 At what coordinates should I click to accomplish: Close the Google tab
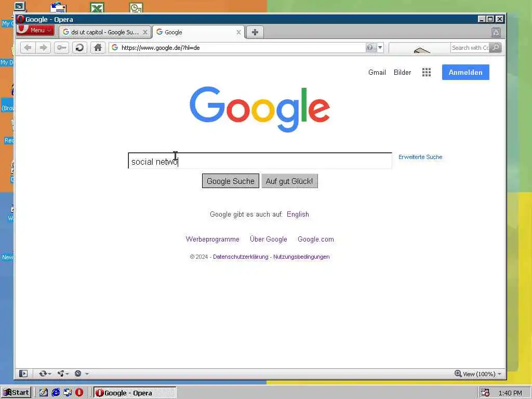[x=238, y=32]
